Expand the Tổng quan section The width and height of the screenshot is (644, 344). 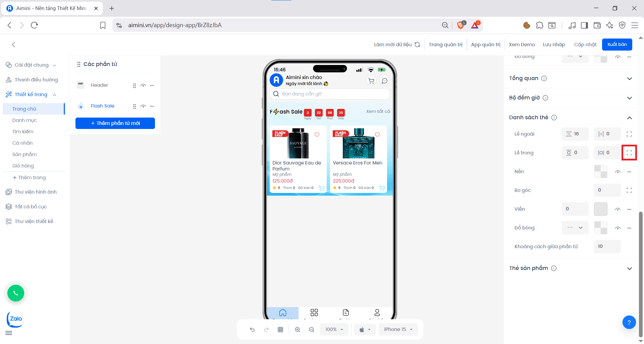(x=629, y=79)
